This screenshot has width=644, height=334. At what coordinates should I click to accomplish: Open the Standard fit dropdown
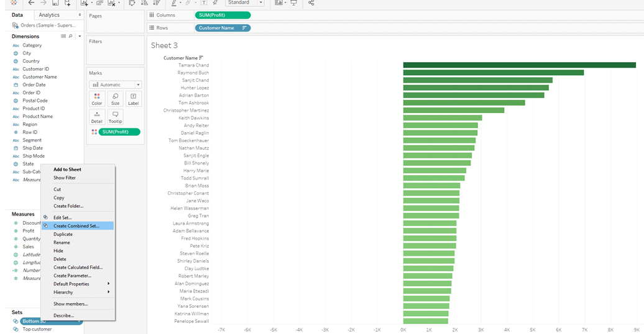pyautogui.click(x=245, y=2)
